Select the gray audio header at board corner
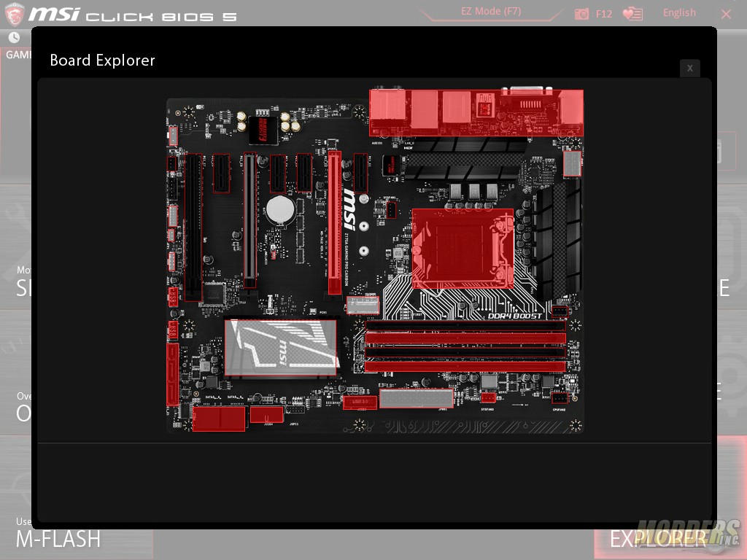747x560 pixels. (174, 136)
